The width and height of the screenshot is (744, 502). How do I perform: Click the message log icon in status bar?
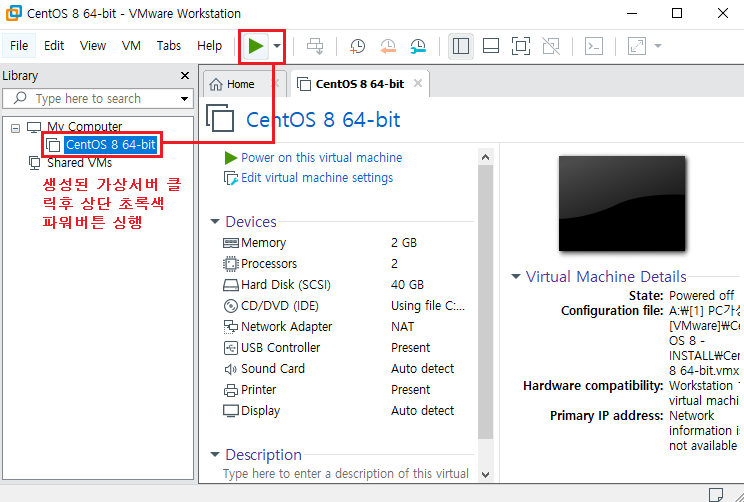[716, 494]
